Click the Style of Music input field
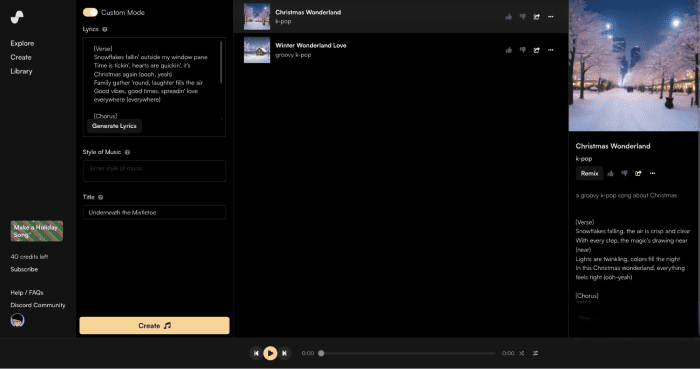Viewport: 700px width, 369px height. [154, 171]
